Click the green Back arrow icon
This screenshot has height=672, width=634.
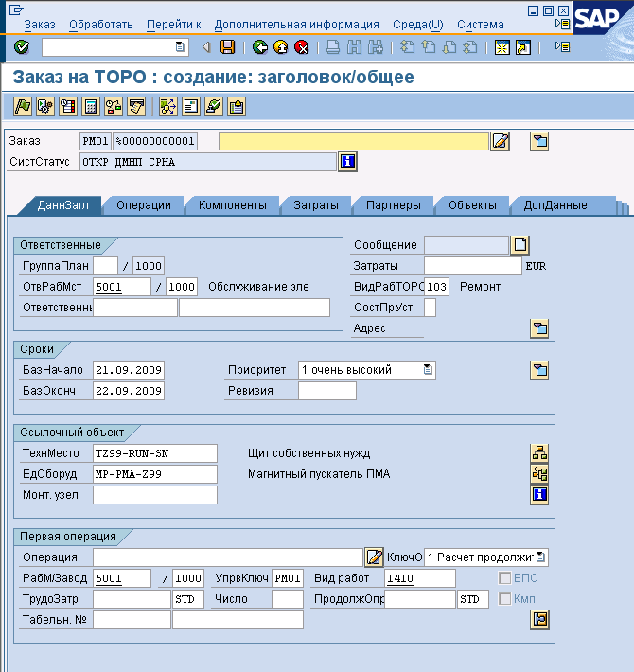click(259, 46)
